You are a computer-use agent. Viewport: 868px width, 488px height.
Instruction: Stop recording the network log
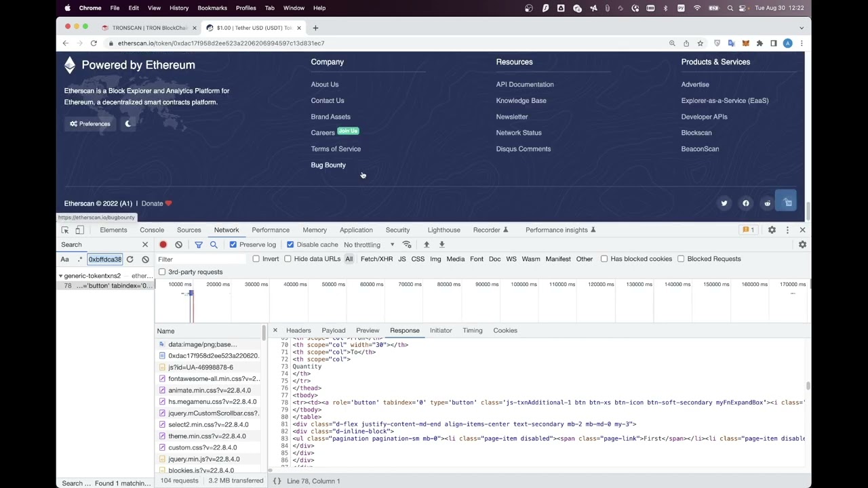[163, 245]
